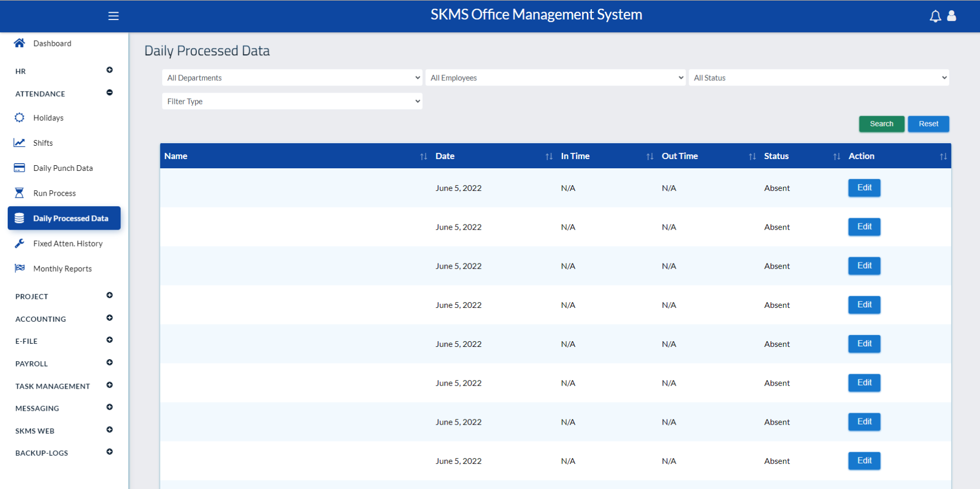
Task: Collapse the ATTENDANCE section minus icon
Action: pos(110,93)
